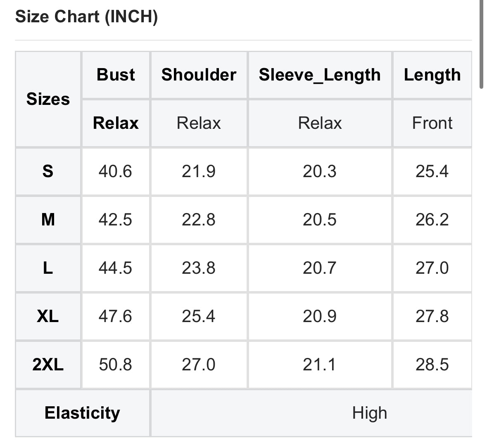The height and width of the screenshot is (448, 487).
Task: Click the High elasticity value cell
Action: coord(369,413)
